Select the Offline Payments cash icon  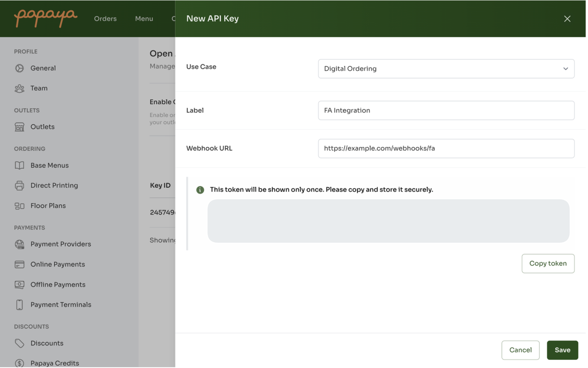coord(19,285)
